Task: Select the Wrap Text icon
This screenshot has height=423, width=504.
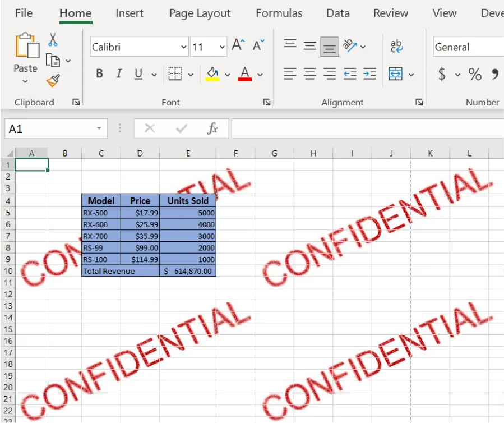Action: (x=397, y=46)
